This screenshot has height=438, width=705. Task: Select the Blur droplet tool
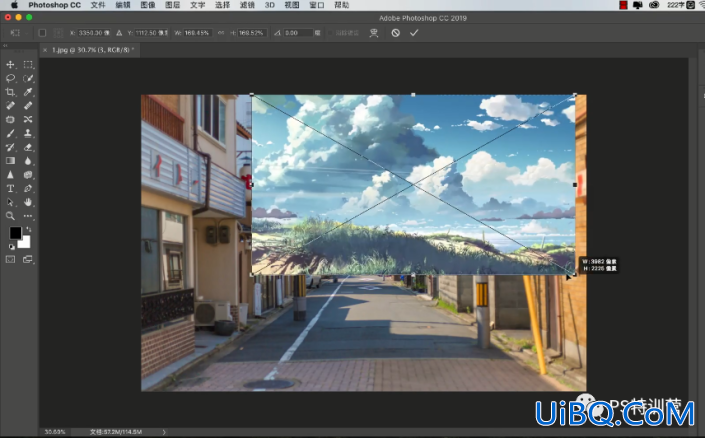pos(28,161)
